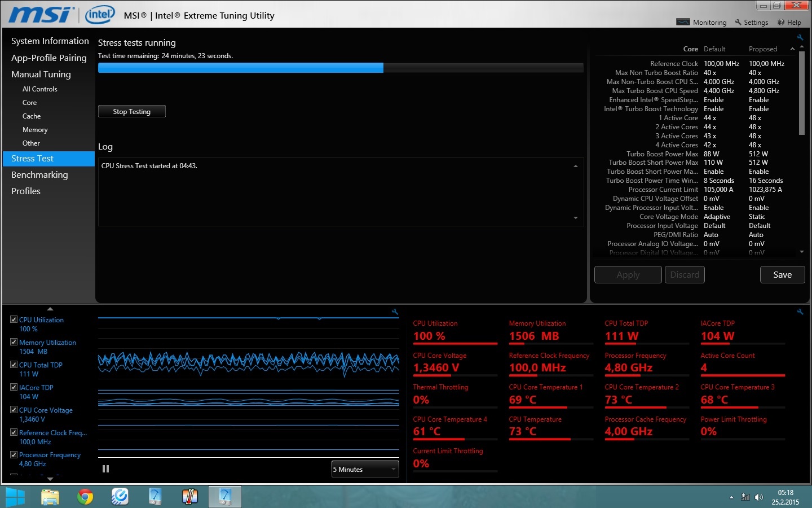
Task: Uncheck IACore TDP monitor
Action: pyautogui.click(x=14, y=387)
